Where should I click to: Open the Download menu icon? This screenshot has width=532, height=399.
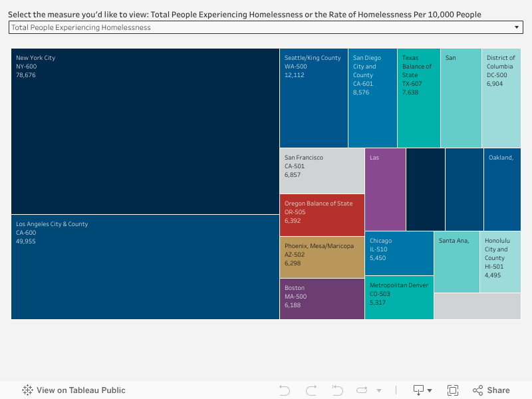[418, 390]
